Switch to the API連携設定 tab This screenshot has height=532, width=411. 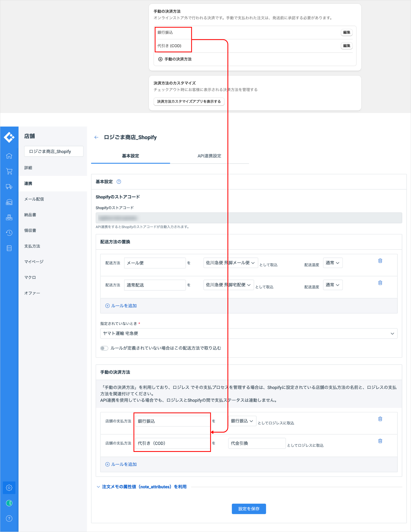click(x=209, y=156)
